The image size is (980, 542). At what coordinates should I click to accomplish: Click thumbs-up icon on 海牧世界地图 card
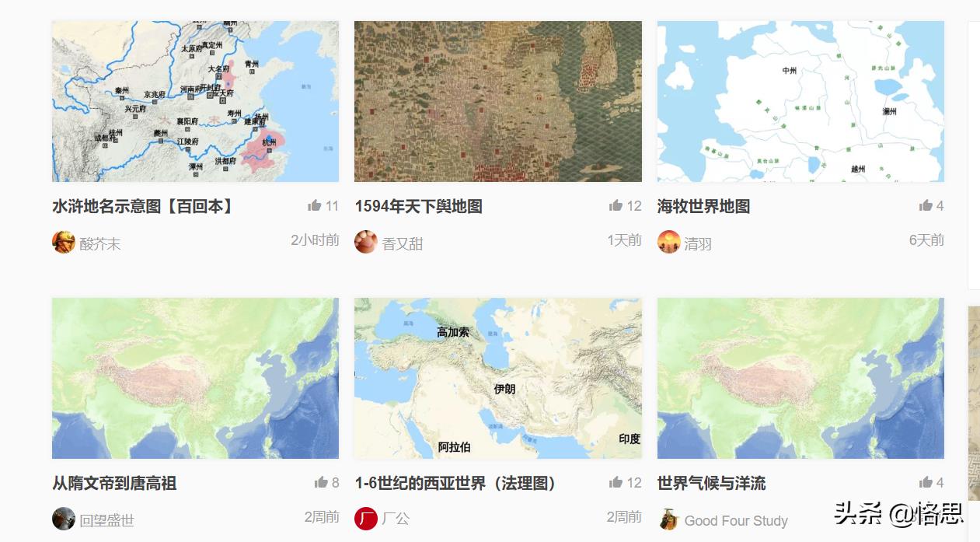click(x=926, y=205)
